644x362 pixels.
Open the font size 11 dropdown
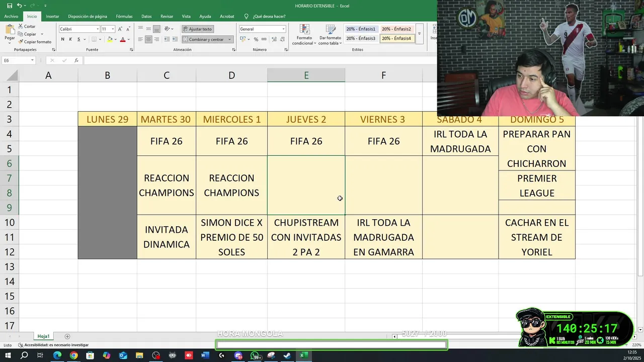[x=113, y=29]
